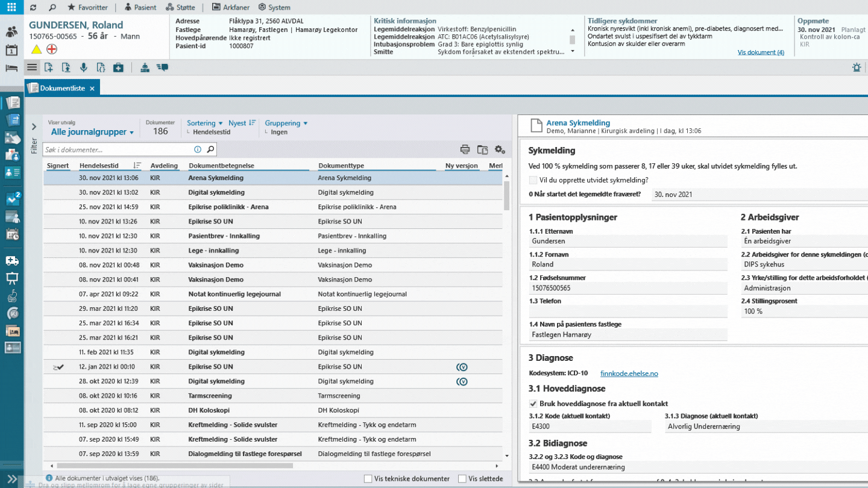Open the new document icon in toolbar
Viewport: 868px width, 488px height.
pyautogui.click(x=49, y=67)
